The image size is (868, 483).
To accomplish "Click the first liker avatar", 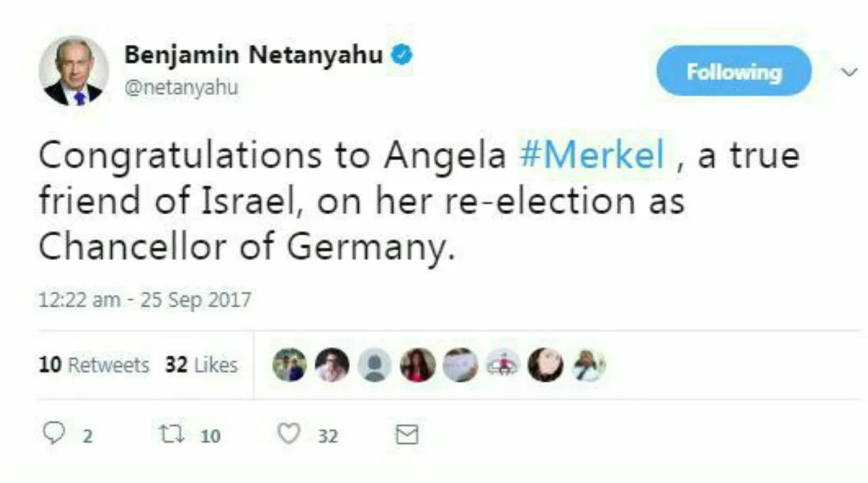I will click(290, 365).
